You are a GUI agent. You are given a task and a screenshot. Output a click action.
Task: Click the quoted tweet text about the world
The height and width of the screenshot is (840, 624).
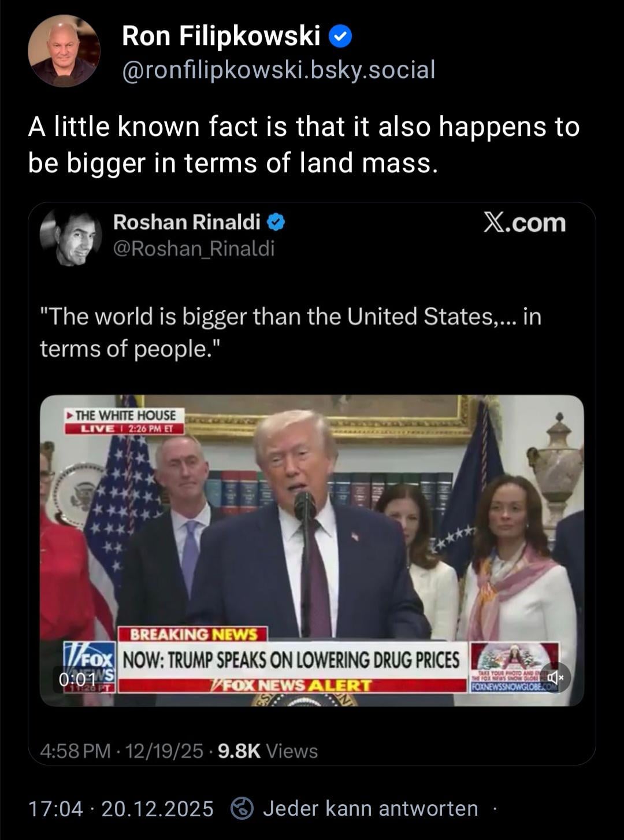click(x=291, y=332)
